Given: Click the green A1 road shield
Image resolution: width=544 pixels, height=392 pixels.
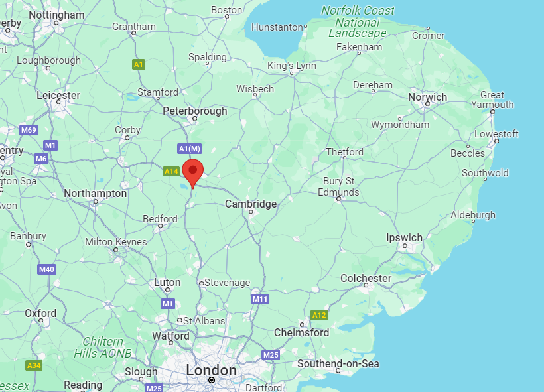Looking at the screenshot, I should (139, 64).
